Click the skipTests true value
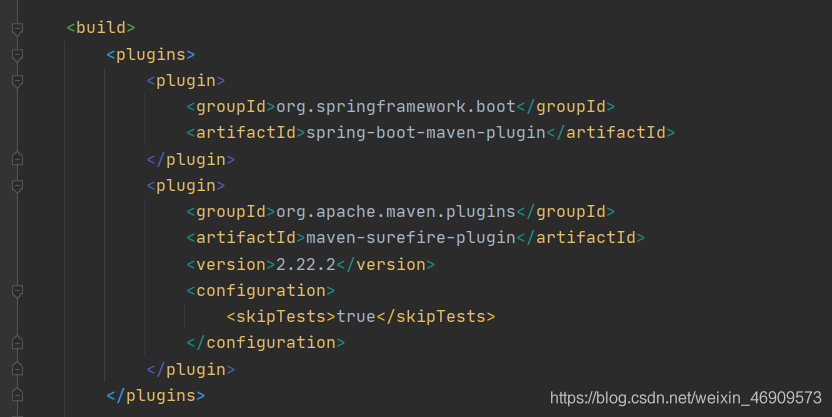 click(x=356, y=317)
